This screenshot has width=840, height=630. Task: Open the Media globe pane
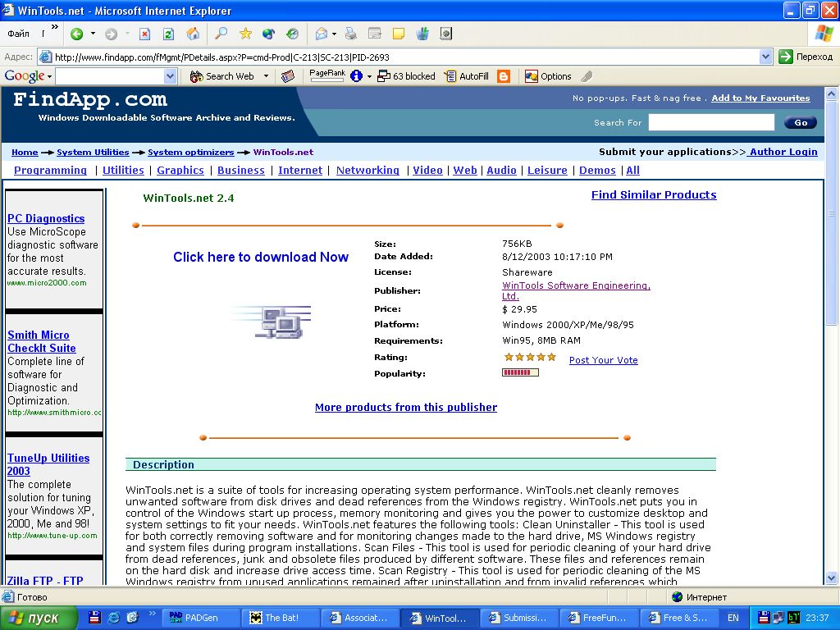click(268, 34)
